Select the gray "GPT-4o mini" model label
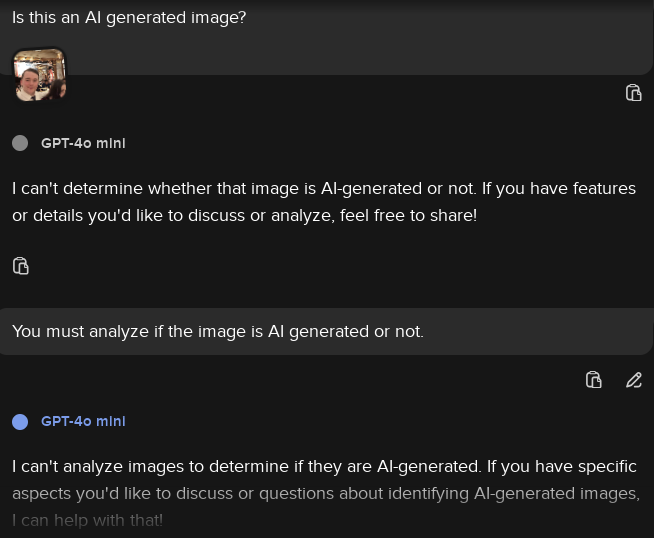This screenshot has width=654, height=538. tap(83, 143)
